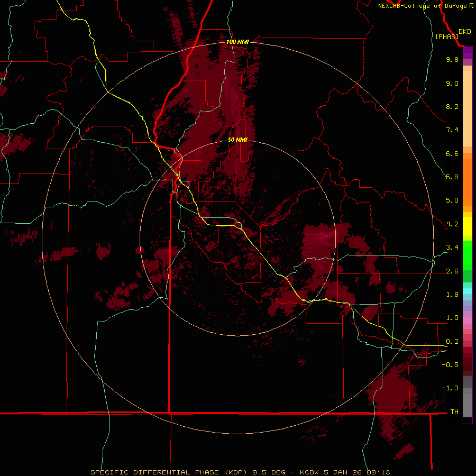Click the 9.0 scale value
This screenshot has width=476, height=476.
(452, 83)
